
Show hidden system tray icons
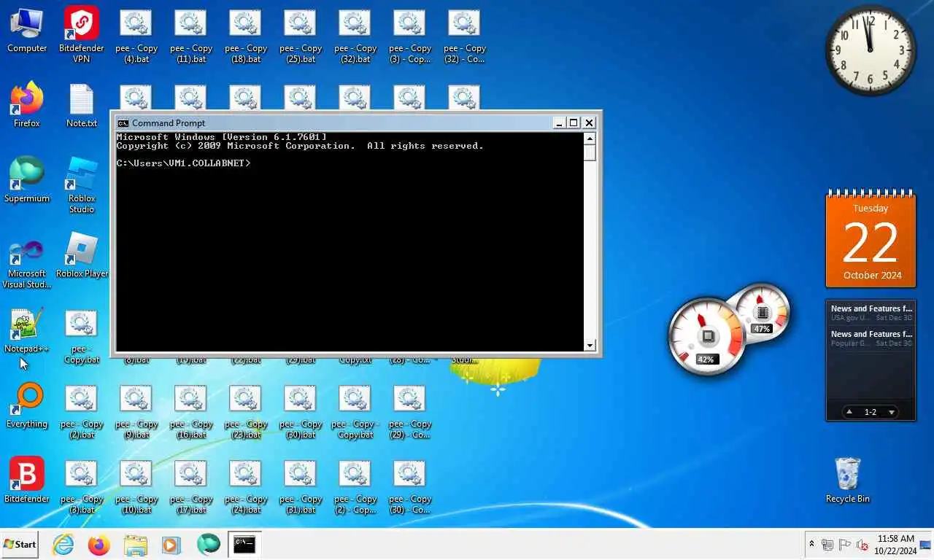pos(811,545)
